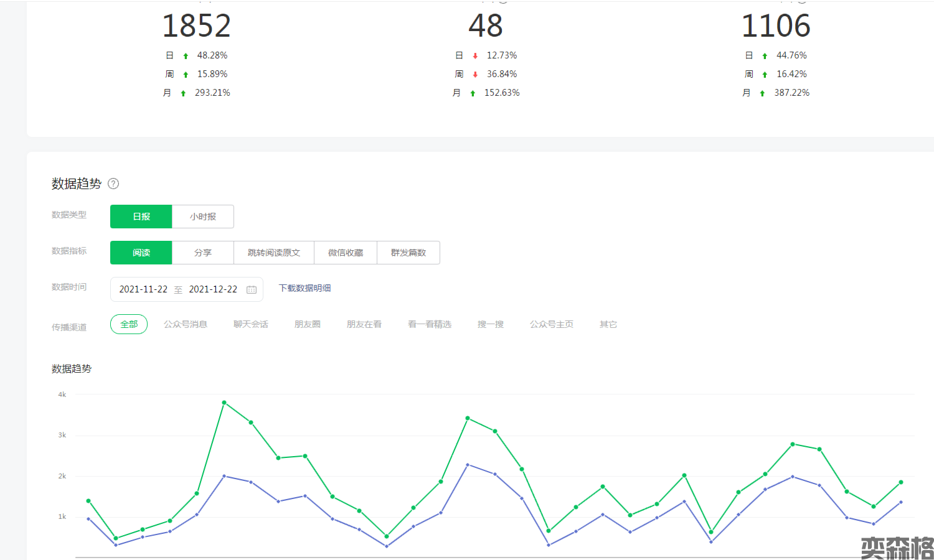The image size is (934, 560).
Task: Open the date range picker 2021-11-22
Action: click(143, 289)
